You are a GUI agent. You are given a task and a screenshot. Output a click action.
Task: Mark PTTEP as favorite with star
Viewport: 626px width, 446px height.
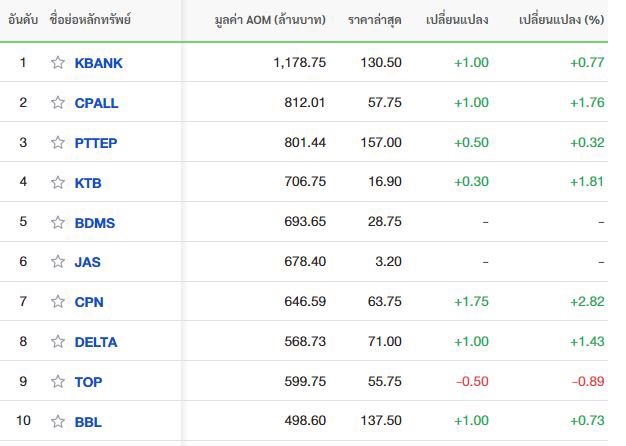click(x=58, y=142)
